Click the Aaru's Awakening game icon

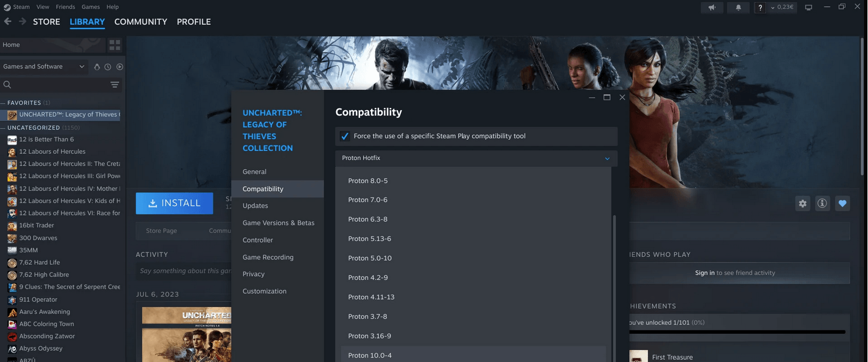click(12, 312)
